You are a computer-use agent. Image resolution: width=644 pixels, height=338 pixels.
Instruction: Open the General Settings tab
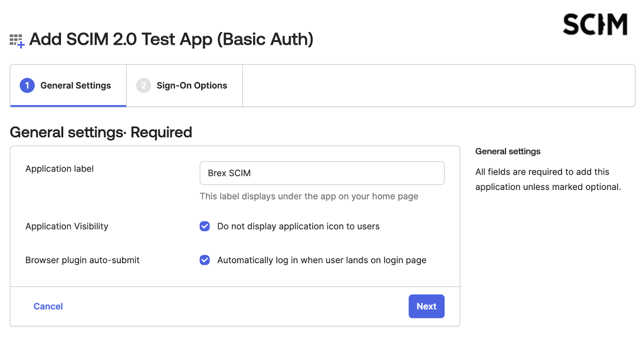[x=75, y=85]
